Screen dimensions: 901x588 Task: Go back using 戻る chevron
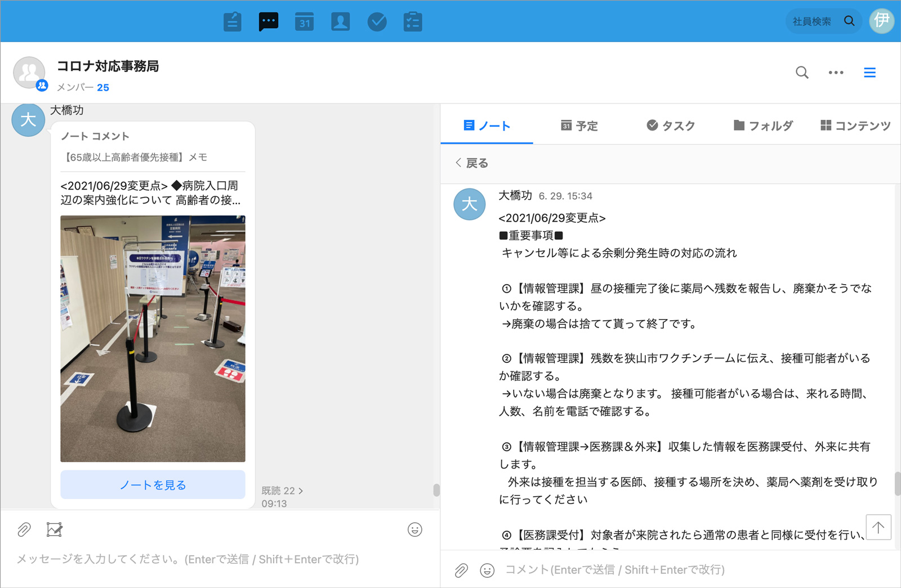point(471,163)
